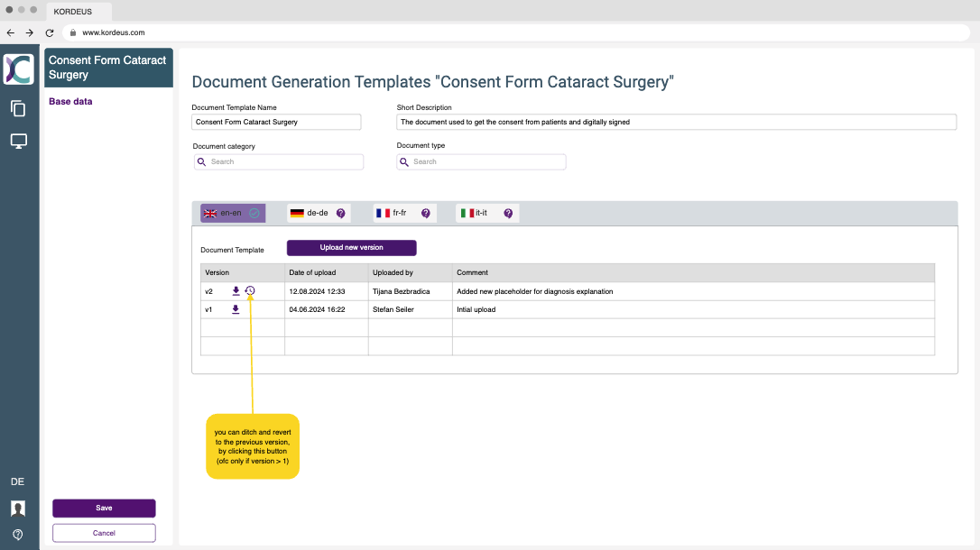Click the Upload new version button
The width and height of the screenshot is (980, 550).
pos(351,248)
